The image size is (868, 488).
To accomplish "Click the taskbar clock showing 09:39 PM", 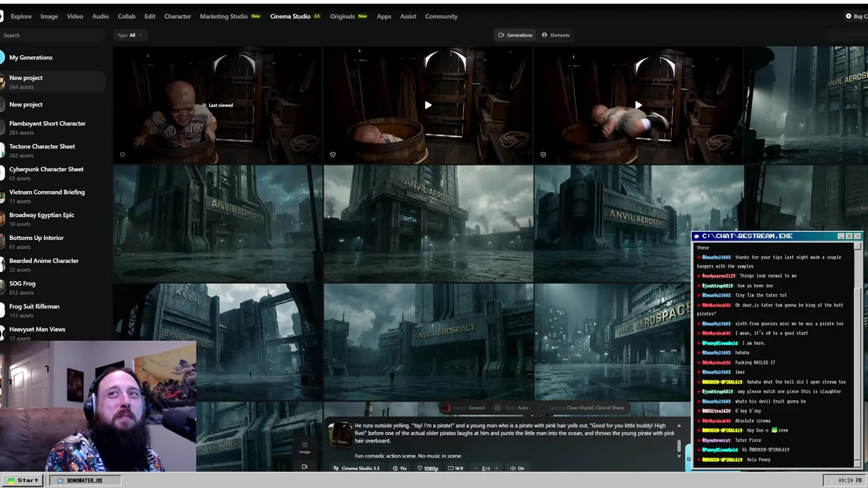I will pos(843,481).
